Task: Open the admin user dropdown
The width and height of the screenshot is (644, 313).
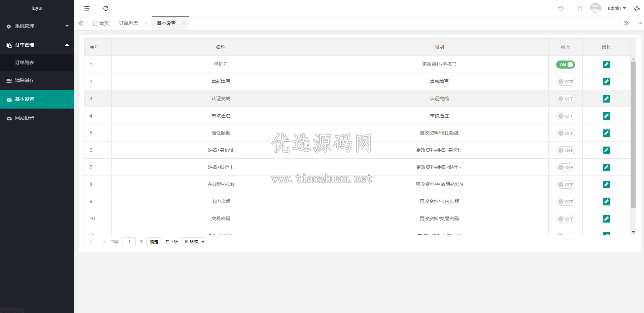Action: pos(617,8)
